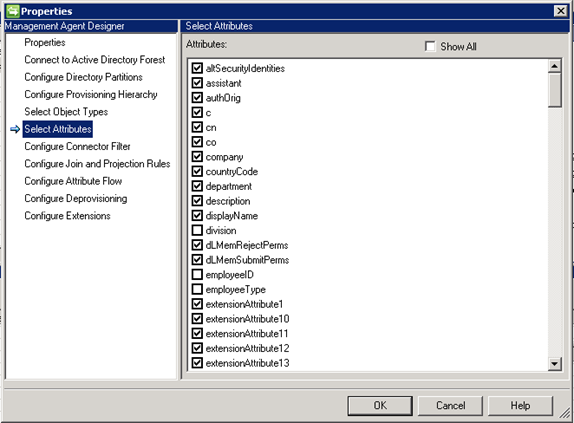The height and width of the screenshot is (423, 574).
Task: Open Configure Extensions page
Action: pyautogui.click(x=67, y=216)
